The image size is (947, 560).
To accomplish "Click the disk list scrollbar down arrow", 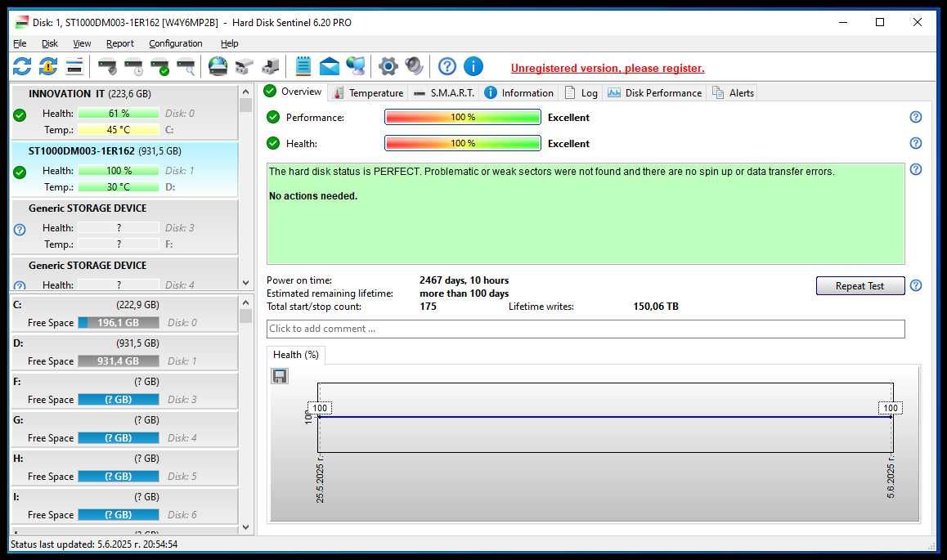I will pos(245,283).
